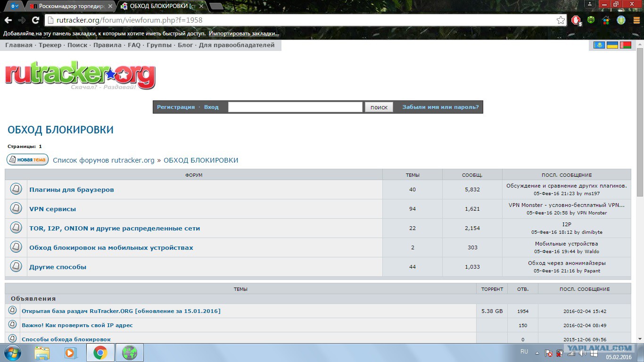Open the Поиск menu item
This screenshot has width=644, height=362.
coord(77,45)
